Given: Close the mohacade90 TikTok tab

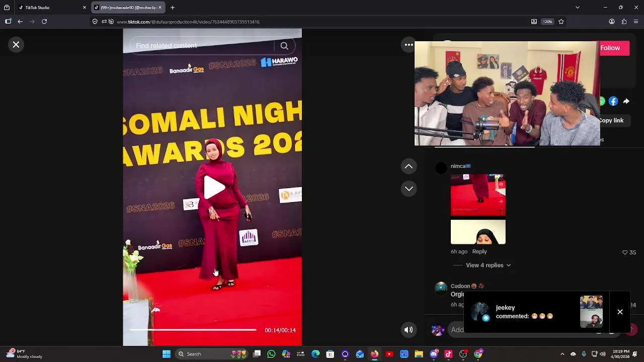Looking at the screenshot, I should click(160, 8).
